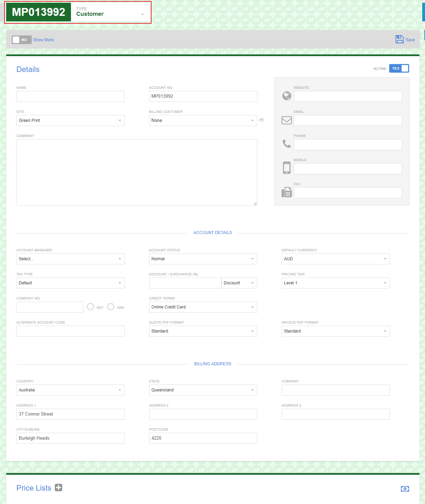425x504 pixels.
Task: Click the billing Company field
Action: click(335, 390)
